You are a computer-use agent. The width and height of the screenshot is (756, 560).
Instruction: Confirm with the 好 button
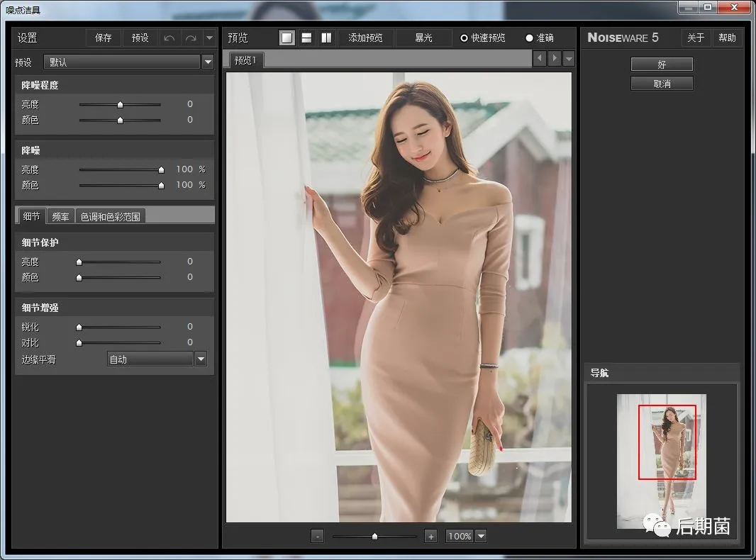[662, 65]
